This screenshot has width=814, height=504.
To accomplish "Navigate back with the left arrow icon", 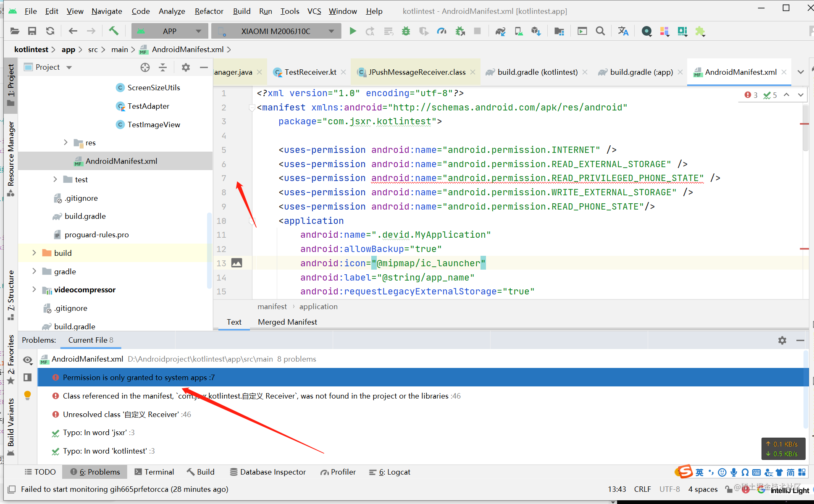I will (x=73, y=31).
